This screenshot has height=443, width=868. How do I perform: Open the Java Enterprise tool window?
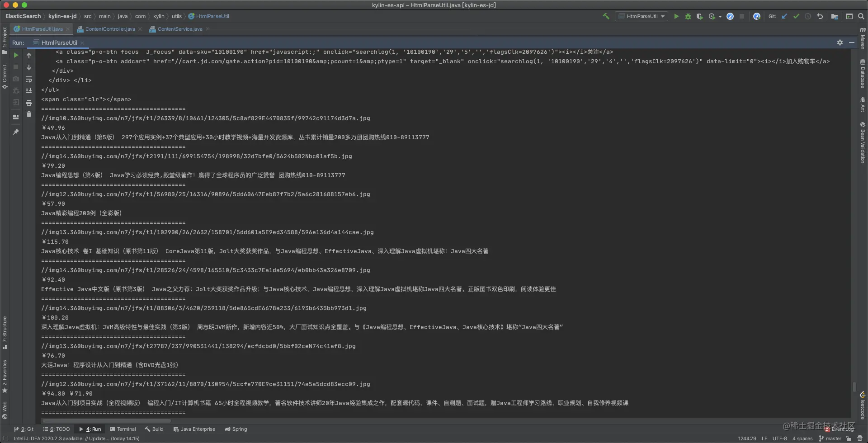(194, 429)
